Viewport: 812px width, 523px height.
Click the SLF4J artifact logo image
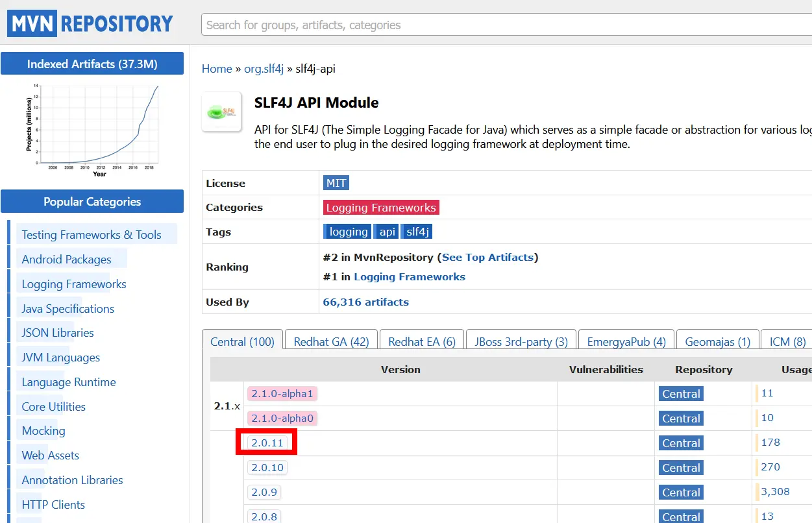(221, 112)
